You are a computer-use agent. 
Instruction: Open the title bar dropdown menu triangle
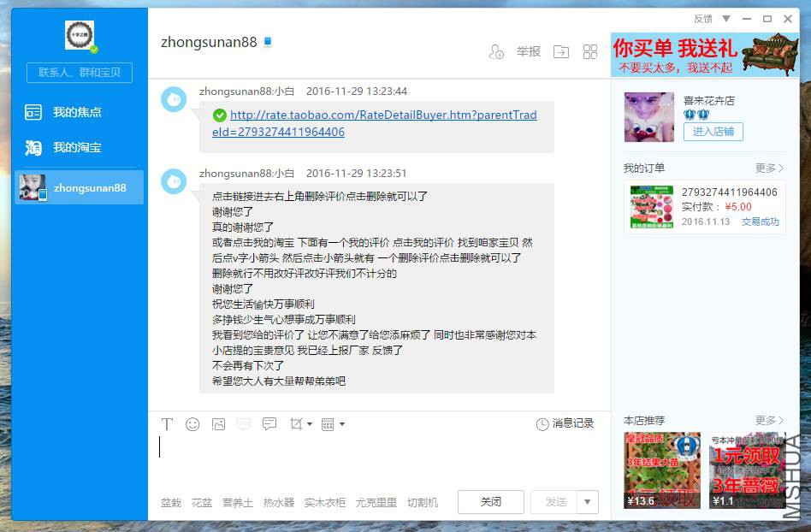[x=726, y=19]
